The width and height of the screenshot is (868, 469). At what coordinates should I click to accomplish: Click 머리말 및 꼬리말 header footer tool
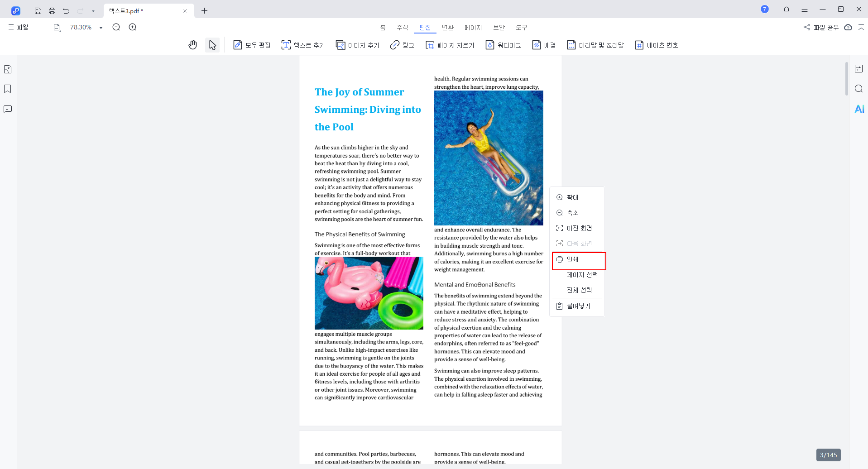pos(595,45)
